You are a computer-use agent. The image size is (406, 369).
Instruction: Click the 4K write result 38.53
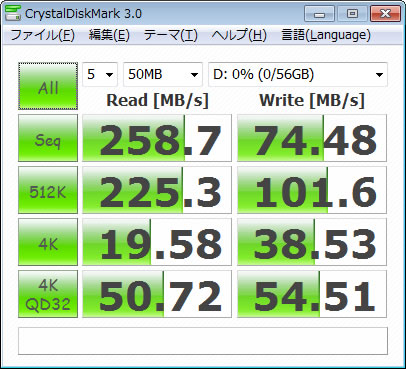(312, 242)
